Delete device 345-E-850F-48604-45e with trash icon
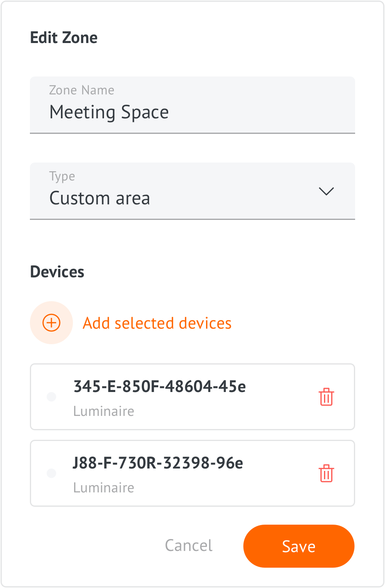Viewport: 385px width, 588px height. (326, 397)
